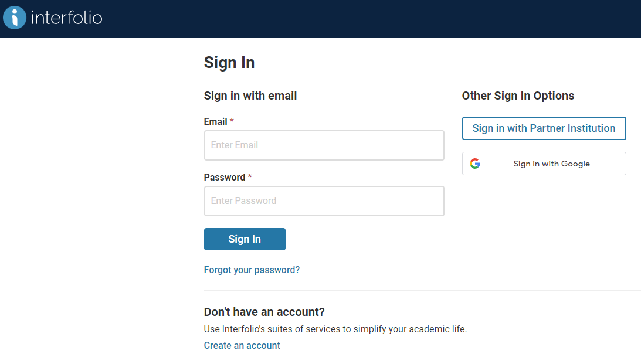Screen dimensions: 641x364
Task: Click the Interfolio circular "i" logo icon
Action: pos(15,18)
